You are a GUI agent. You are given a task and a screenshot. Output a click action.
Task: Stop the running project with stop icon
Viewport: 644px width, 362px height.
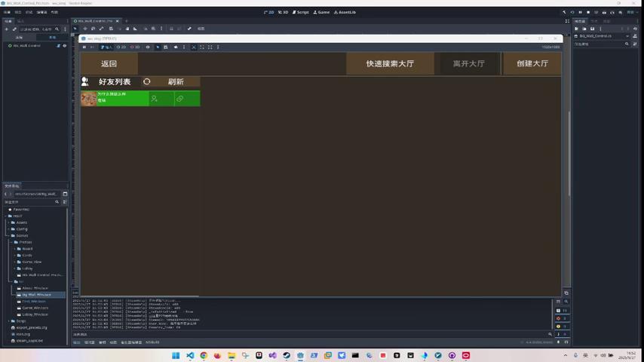588,12
